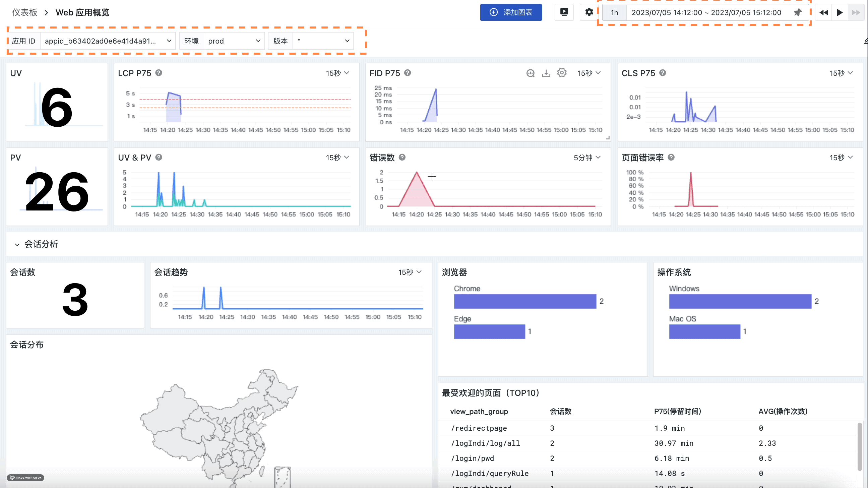Click the view_path_group column header
Screen dimensions: 868x488
[x=479, y=411]
